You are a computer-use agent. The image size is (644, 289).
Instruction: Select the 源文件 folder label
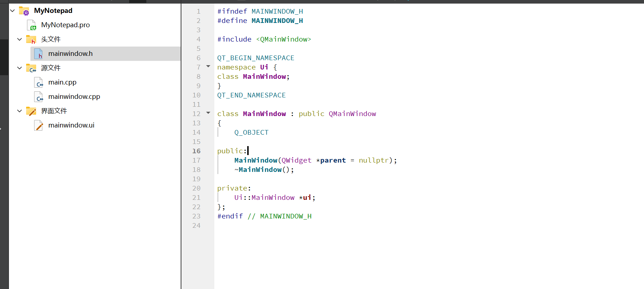point(51,68)
